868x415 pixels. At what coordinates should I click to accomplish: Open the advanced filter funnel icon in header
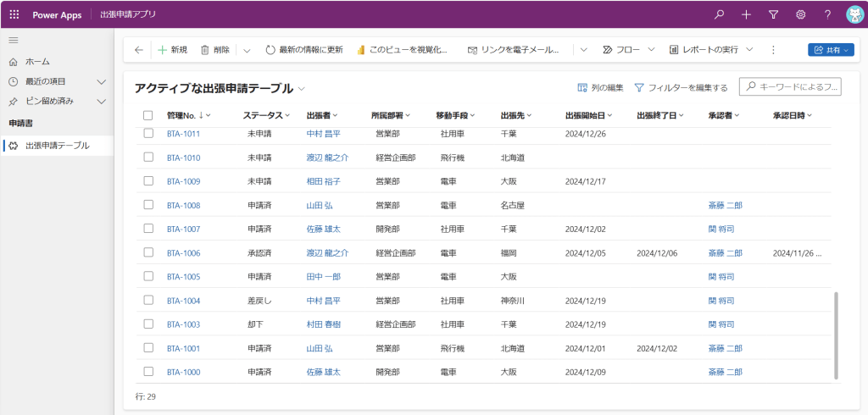773,14
